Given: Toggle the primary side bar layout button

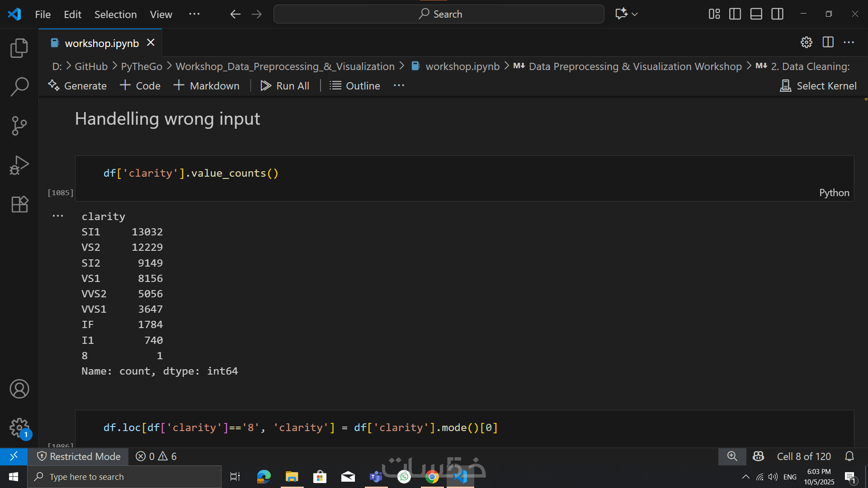Looking at the screenshot, I should click(x=735, y=14).
